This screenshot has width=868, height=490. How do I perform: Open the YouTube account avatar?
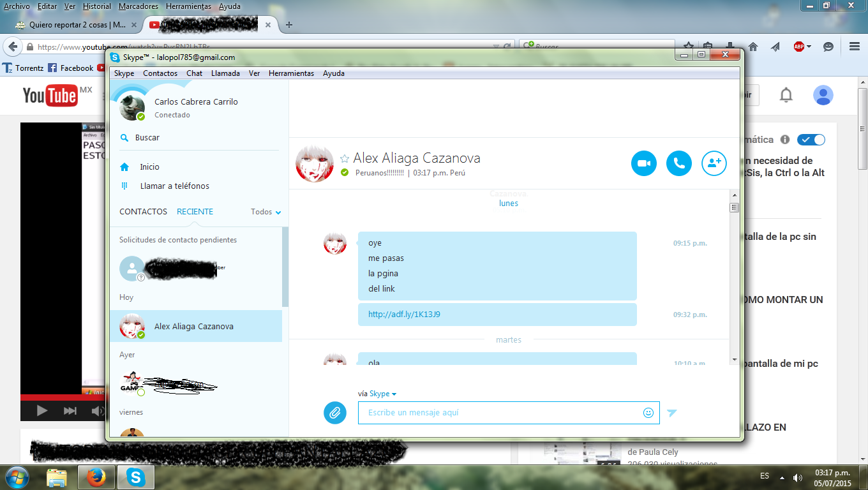823,96
